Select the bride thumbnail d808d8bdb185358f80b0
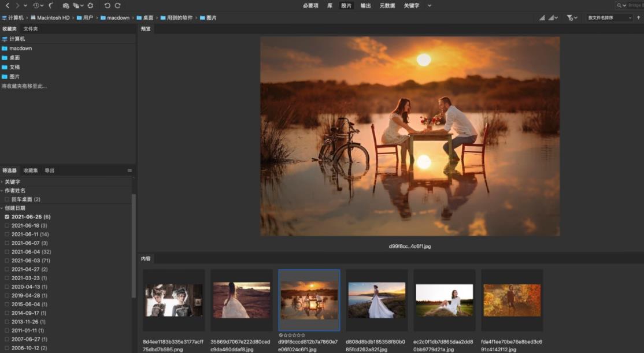Viewport: 644px width, 353px height. 377,299
